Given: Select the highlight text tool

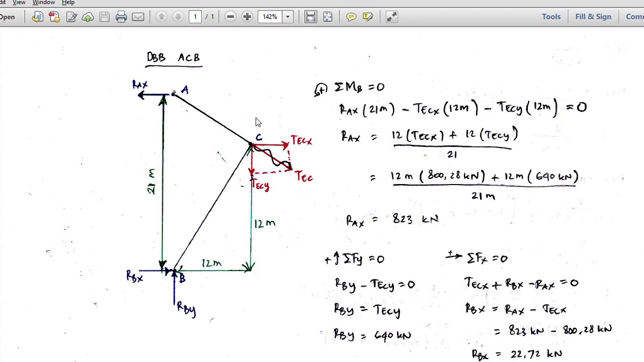Looking at the screenshot, I should [368, 17].
